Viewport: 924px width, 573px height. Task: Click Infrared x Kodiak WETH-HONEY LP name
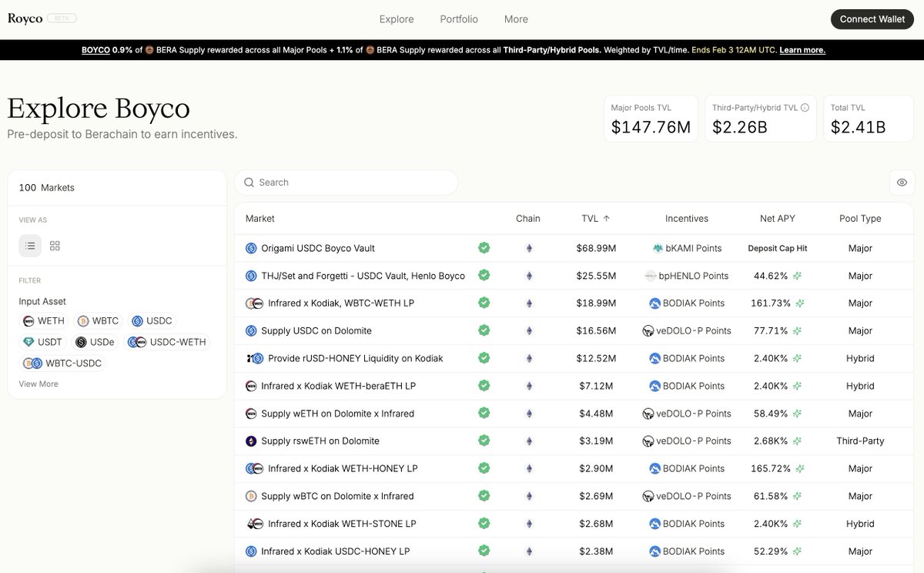pyautogui.click(x=343, y=468)
